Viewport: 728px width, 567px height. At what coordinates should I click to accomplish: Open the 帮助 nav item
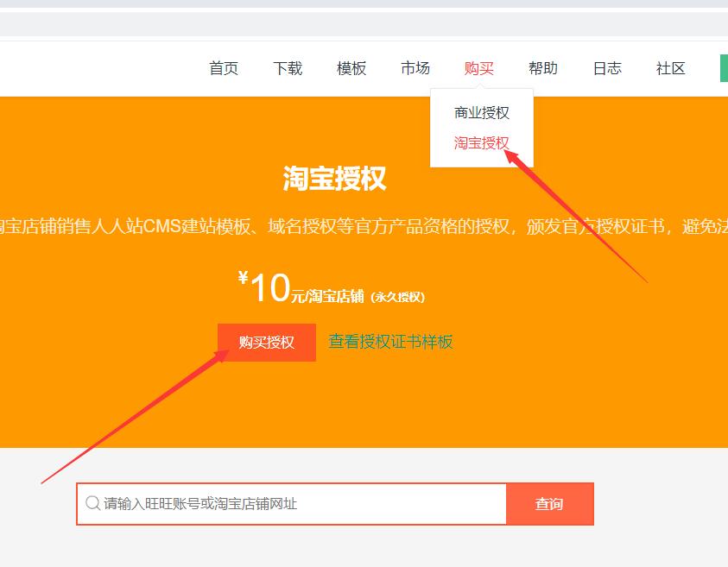pos(542,68)
